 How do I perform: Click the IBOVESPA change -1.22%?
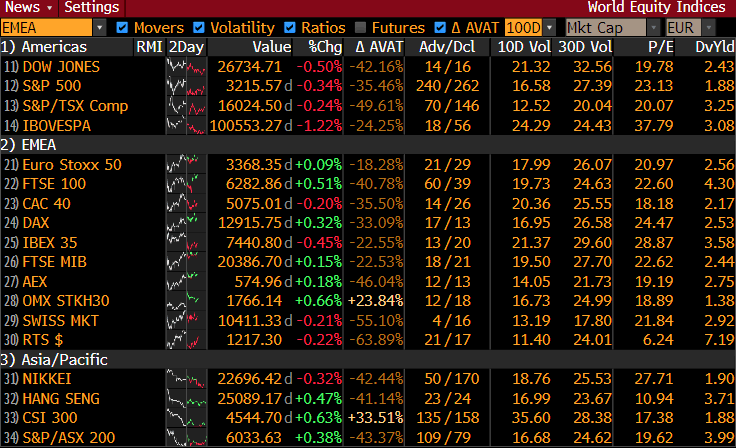tap(319, 125)
